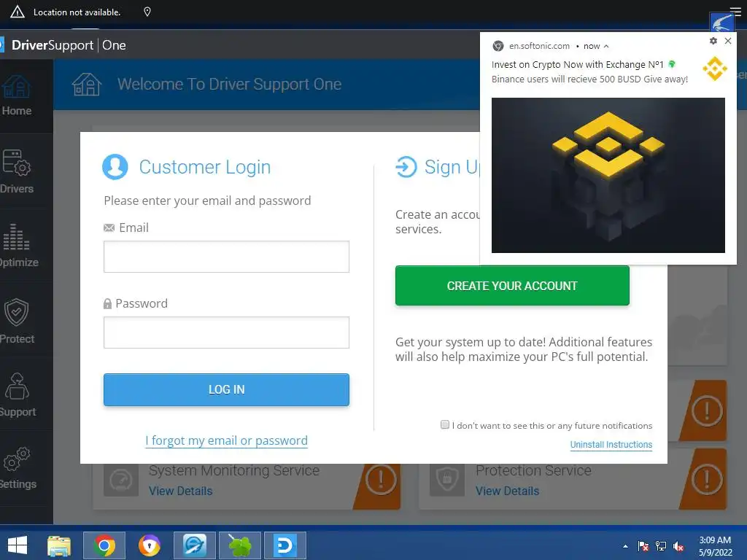Click the Email input field

226,257
